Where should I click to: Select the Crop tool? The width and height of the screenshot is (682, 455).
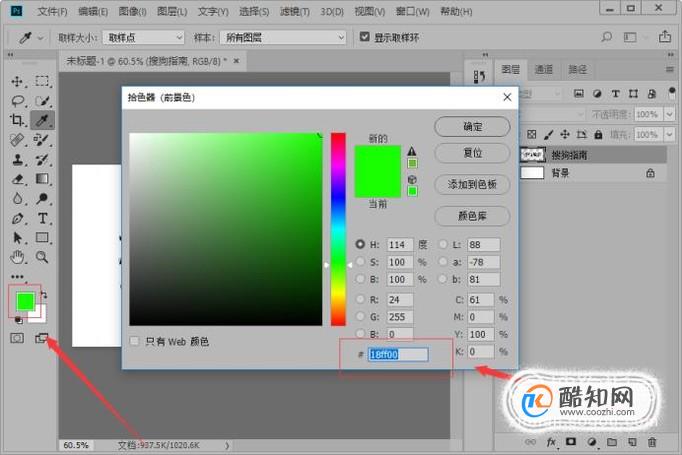(x=17, y=120)
